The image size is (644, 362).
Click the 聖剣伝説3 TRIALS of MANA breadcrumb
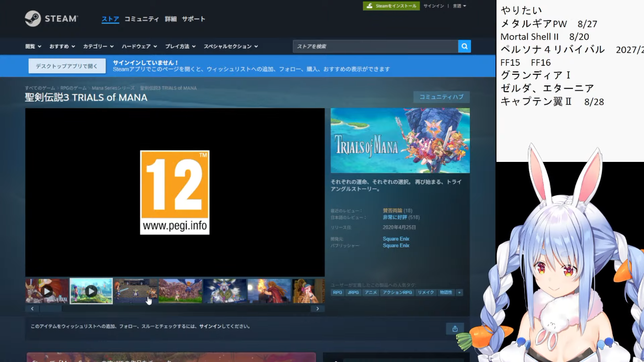click(168, 88)
